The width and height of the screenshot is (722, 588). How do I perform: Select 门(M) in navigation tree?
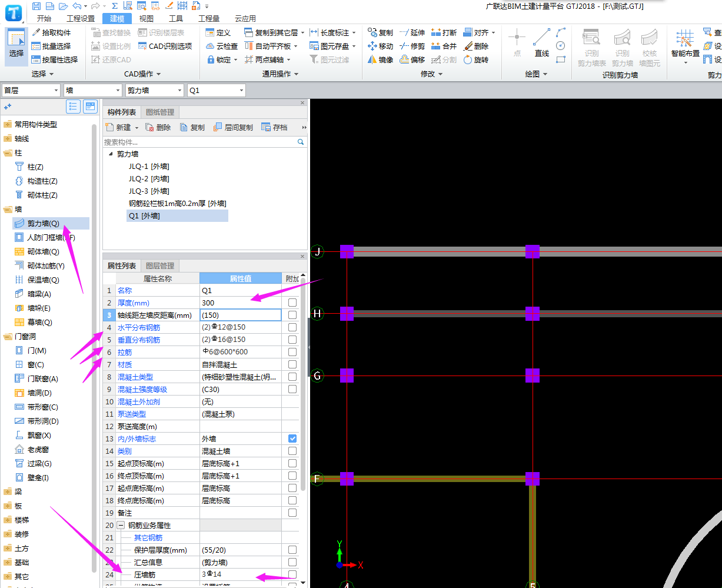tap(36, 350)
